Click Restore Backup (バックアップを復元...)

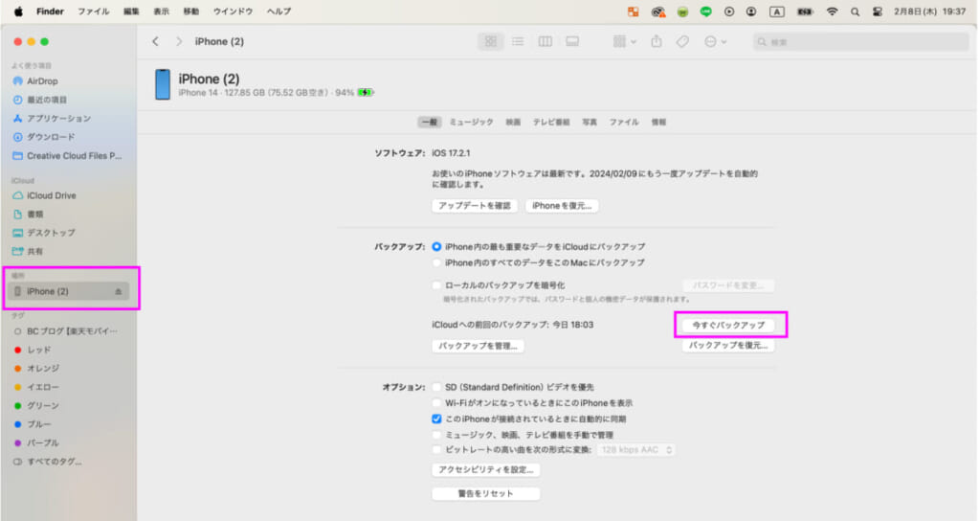[728, 345]
